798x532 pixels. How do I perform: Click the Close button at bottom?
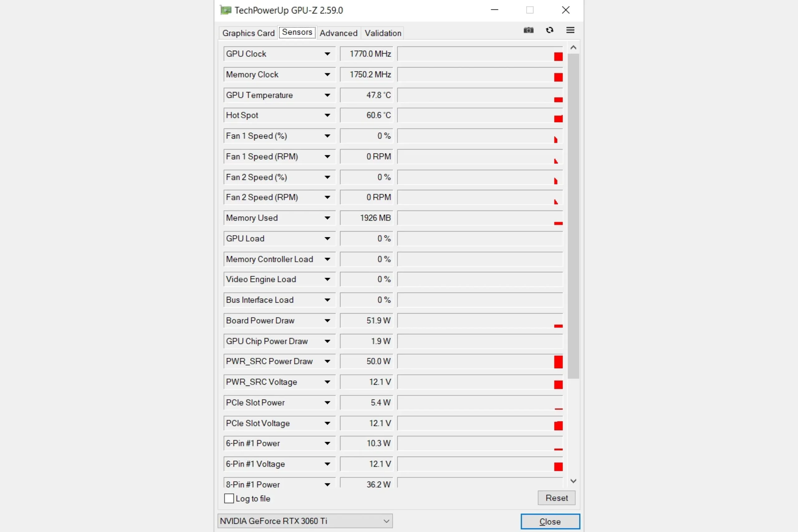550,521
